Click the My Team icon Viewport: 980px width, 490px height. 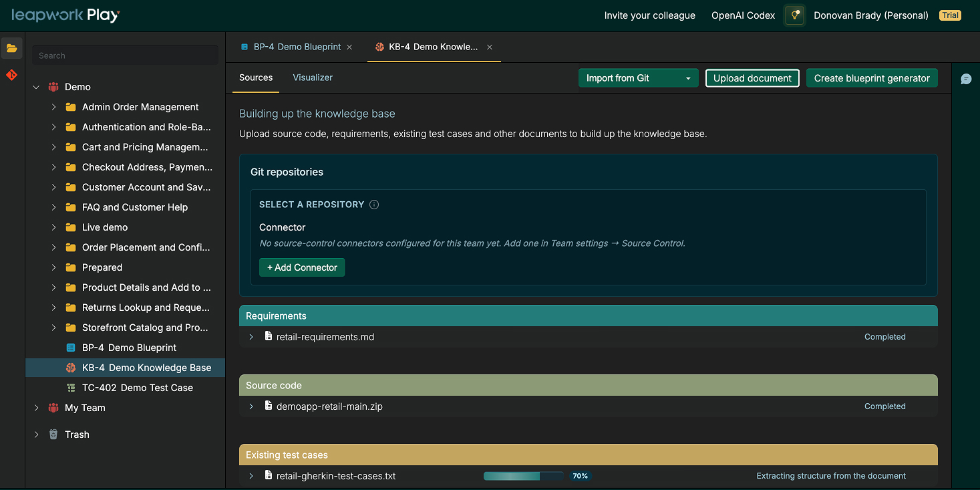tap(53, 408)
